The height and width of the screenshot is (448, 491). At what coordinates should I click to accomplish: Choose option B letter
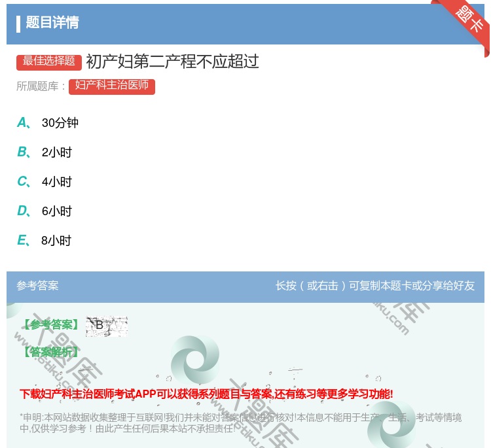point(24,152)
